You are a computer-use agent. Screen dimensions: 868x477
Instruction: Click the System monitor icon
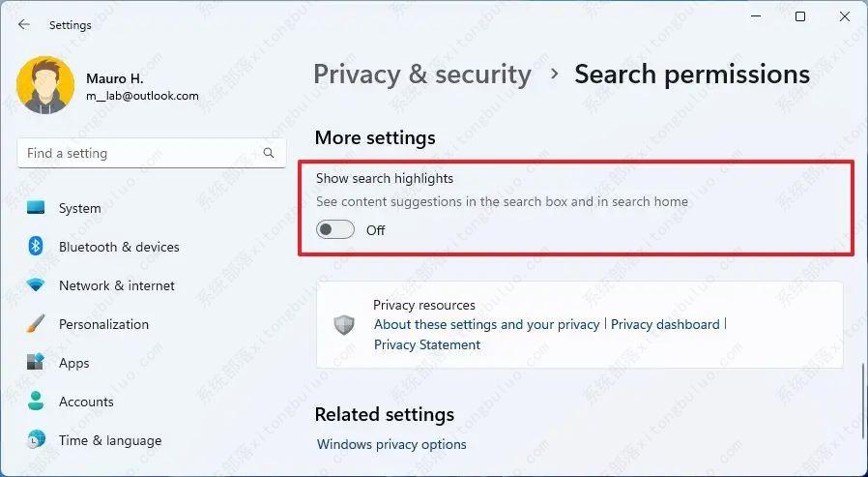[37, 208]
